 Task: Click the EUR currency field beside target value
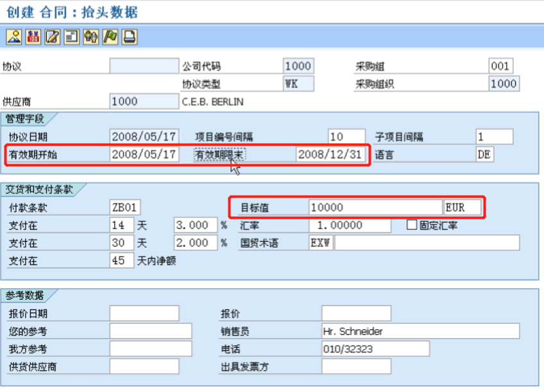point(463,207)
